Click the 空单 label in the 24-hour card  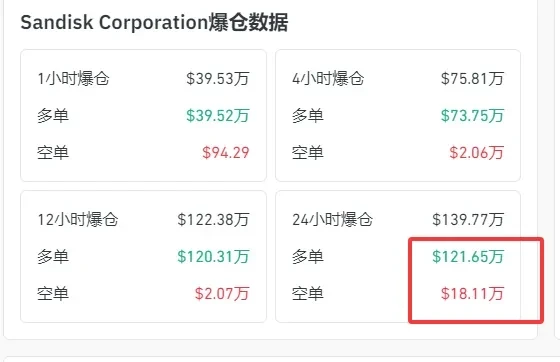click(x=308, y=294)
